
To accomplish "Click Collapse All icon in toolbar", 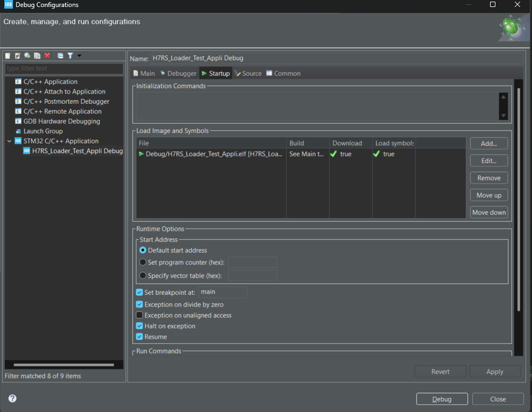I will (x=60, y=56).
